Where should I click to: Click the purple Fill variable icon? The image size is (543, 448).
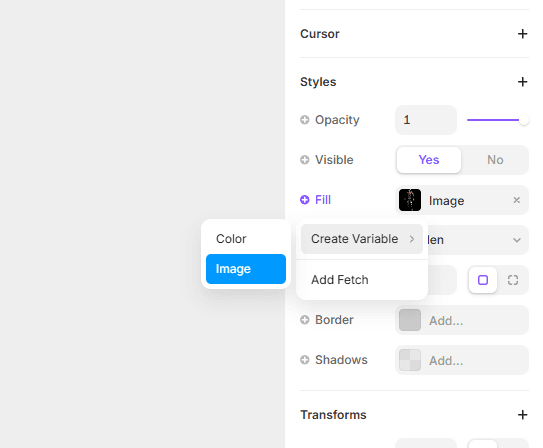tap(304, 200)
